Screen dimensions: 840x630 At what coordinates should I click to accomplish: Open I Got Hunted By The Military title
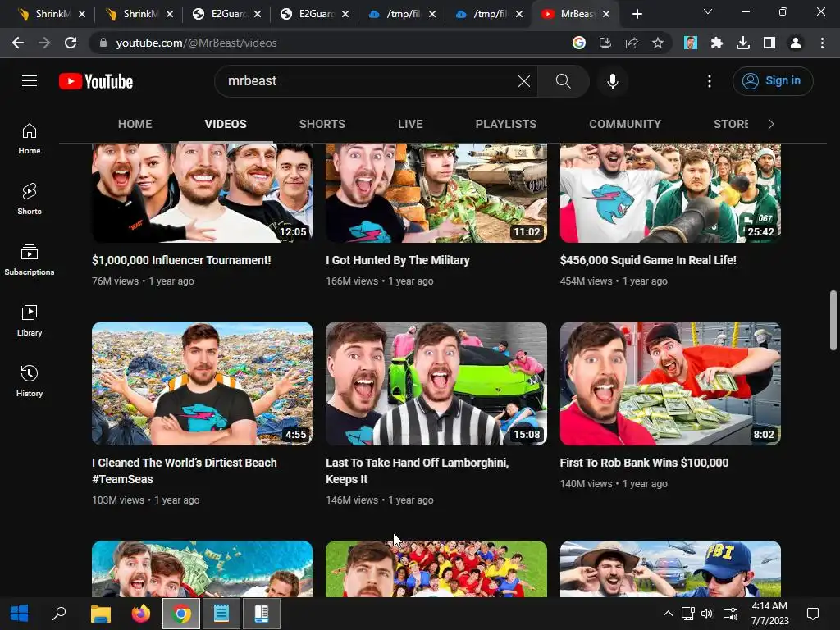point(398,260)
